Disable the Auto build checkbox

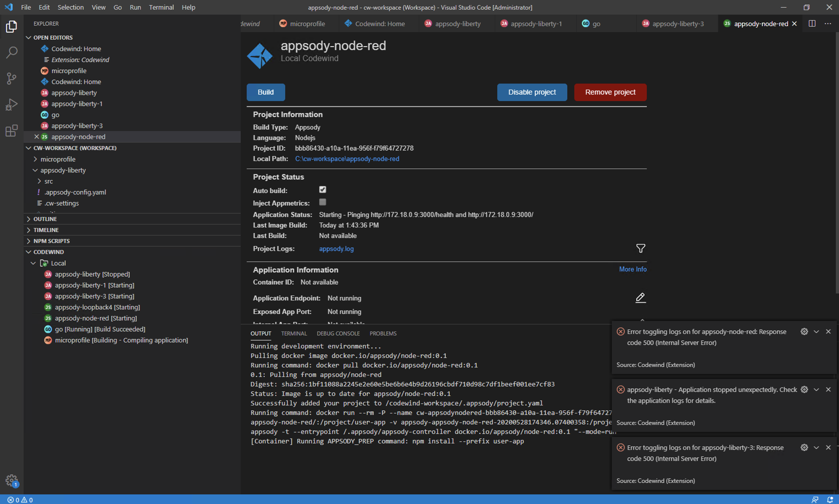pos(322,189)
